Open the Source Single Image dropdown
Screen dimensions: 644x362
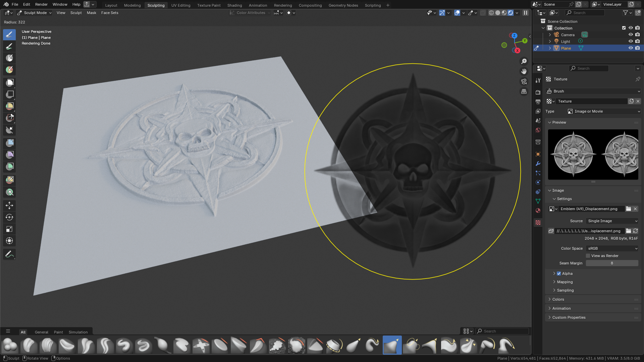coord(612,221)
